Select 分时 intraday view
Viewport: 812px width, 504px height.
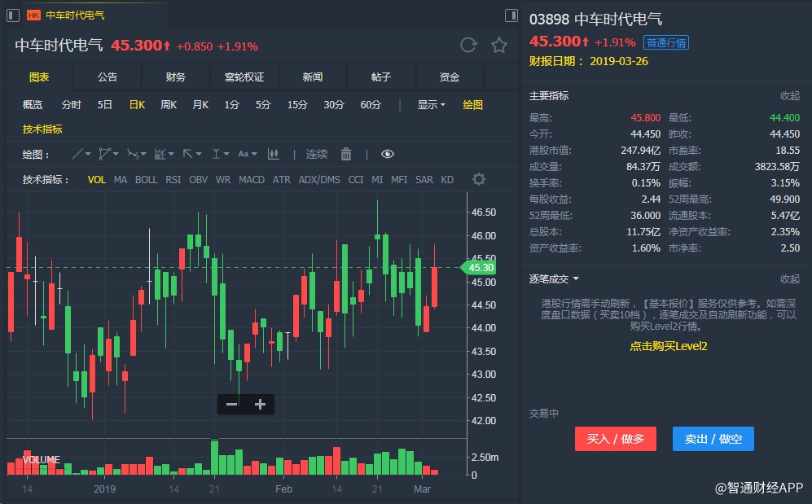[71, 104]
